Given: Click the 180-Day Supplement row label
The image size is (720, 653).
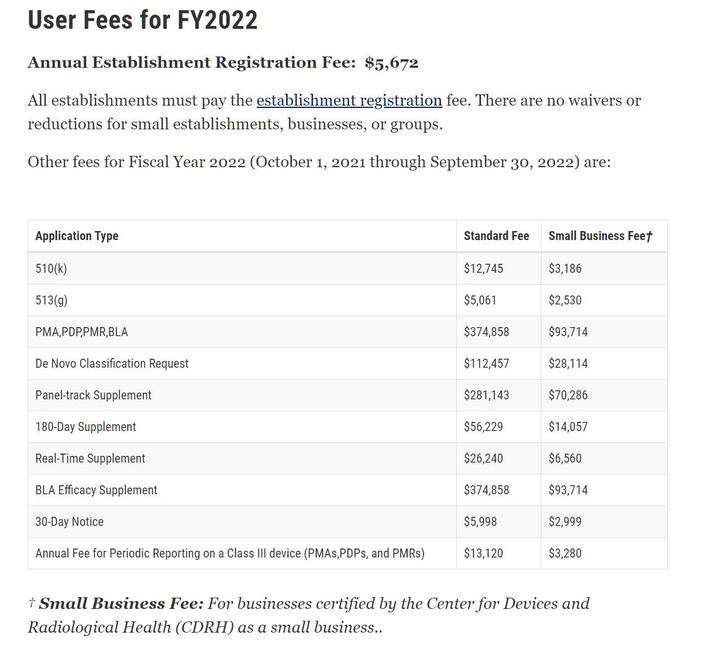Looking at the screenshot, I should coord(85,427).
